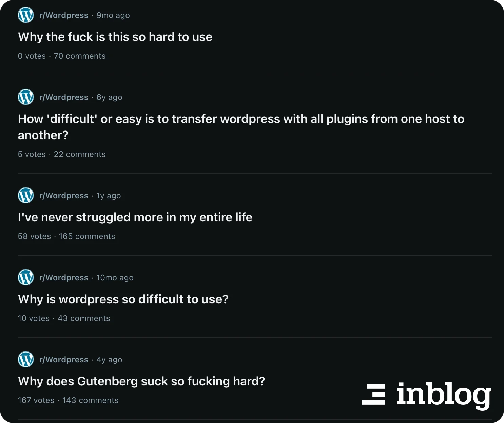This screenshot has width=504, height=423.
Task: Click the inblog logo mark icon
Action: tap(374, 394)
